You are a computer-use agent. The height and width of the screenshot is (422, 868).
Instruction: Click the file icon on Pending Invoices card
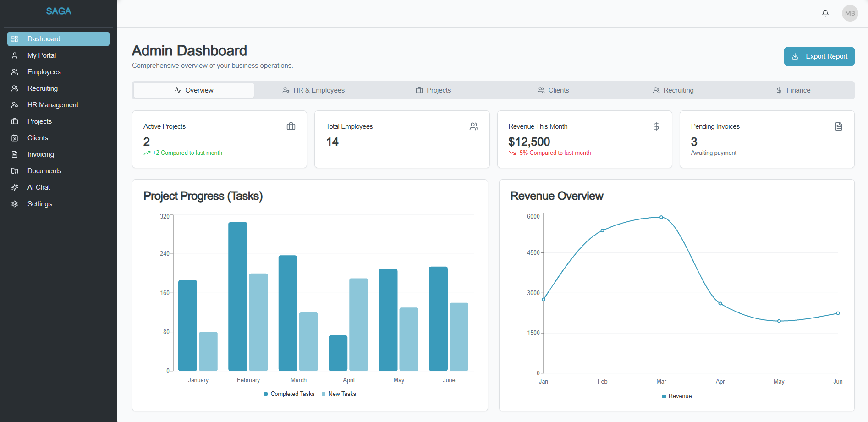(x=838, y=126)
